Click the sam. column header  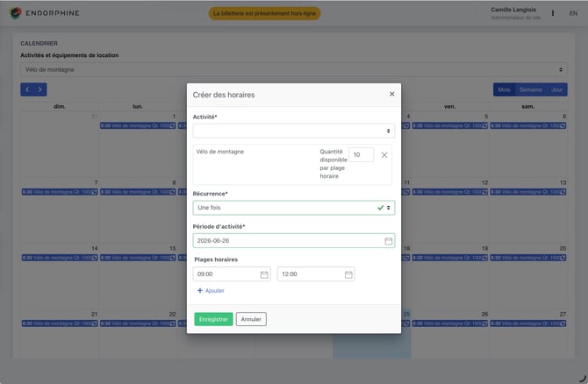(528, 106)
